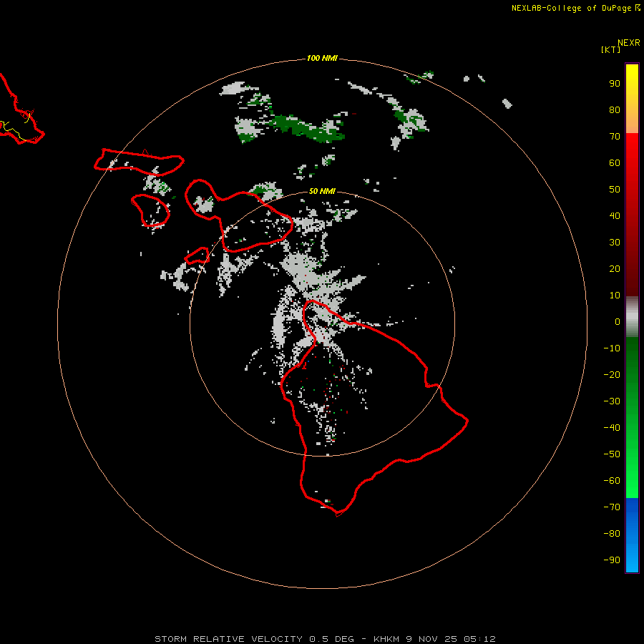Click the 20 value on velocity scale
This screenshot has width=644, height=644.
pos(615,269)
